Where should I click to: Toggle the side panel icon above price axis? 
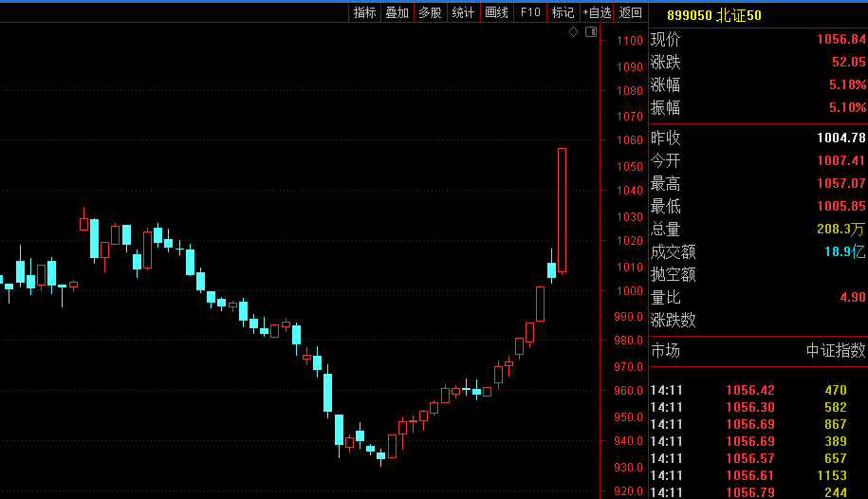pyautogui.click(x=590, y=32)
